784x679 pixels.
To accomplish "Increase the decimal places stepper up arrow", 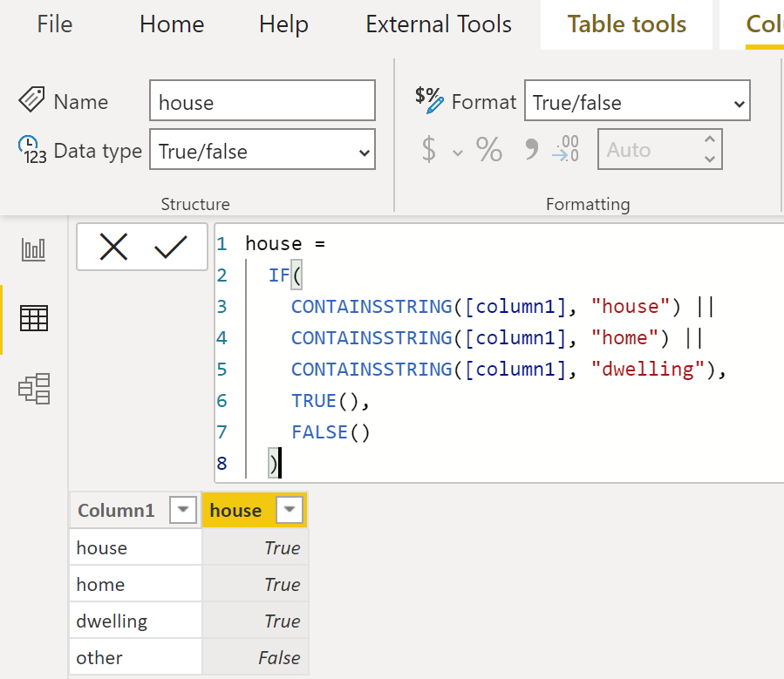I will tap(710, 140).
